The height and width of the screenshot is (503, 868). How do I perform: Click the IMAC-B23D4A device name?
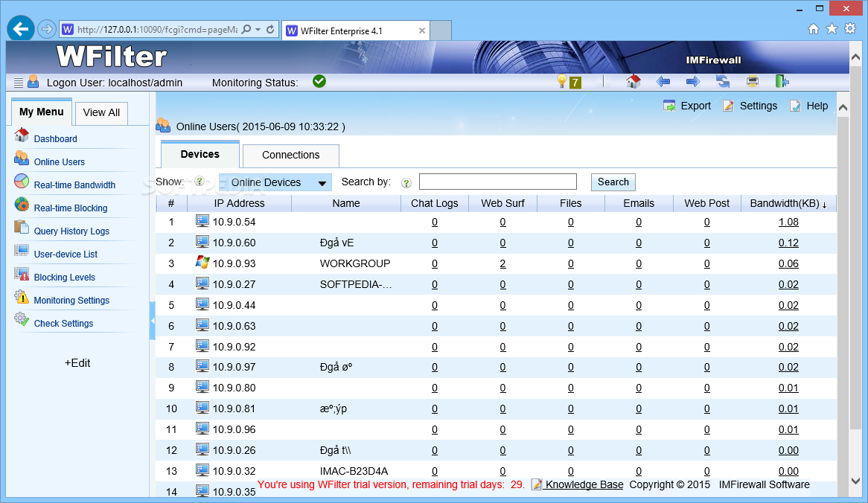click(354, 472)
